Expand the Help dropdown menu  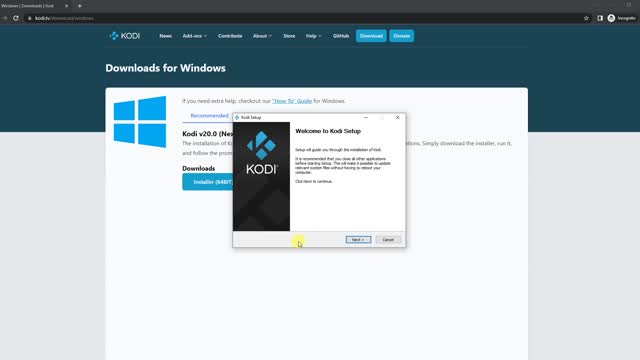pos(313,36)
